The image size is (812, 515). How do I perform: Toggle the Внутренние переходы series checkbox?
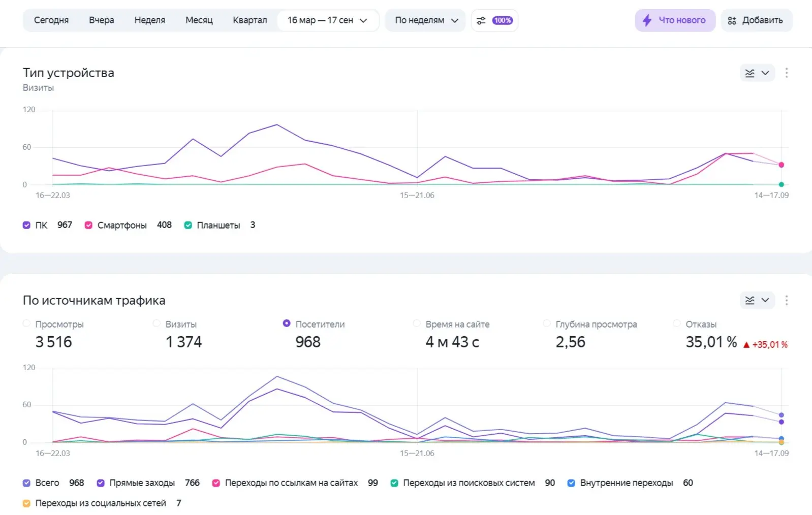click(571, 483)
